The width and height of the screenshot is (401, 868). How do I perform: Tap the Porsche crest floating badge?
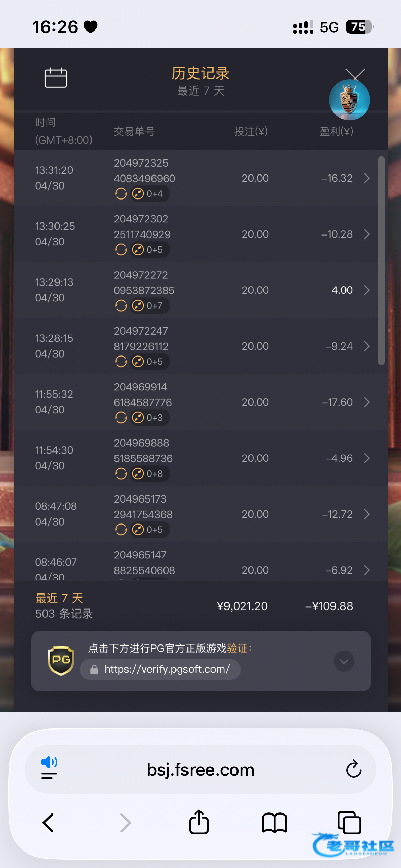coord(349,100)
